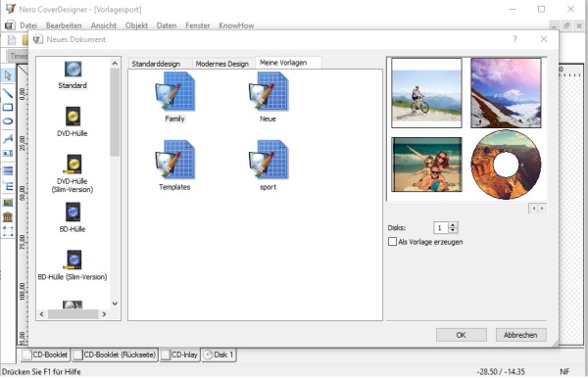Open the KnowHow menu
This screenshot has width=588, height=379.
click(x=236, y=25)
